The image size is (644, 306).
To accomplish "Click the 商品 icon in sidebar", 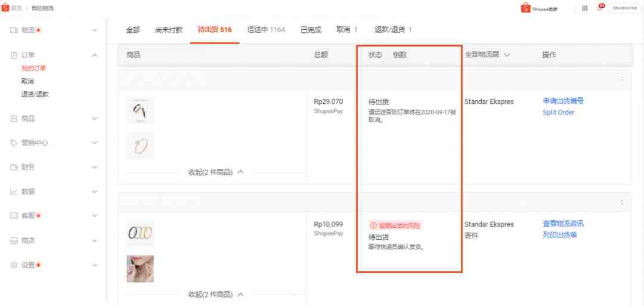I will pyautogui.click(x=14, y=119).
